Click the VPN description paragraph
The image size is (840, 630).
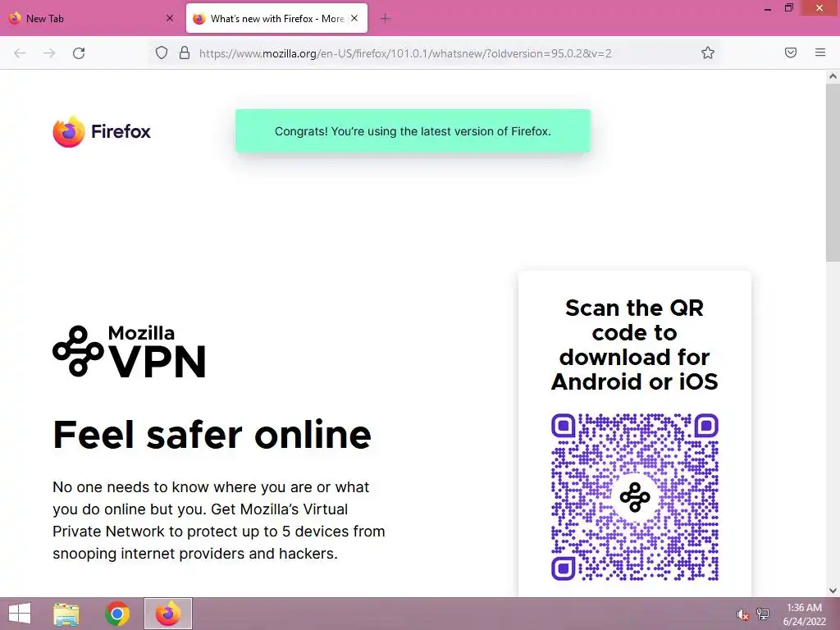click(218, 520)
